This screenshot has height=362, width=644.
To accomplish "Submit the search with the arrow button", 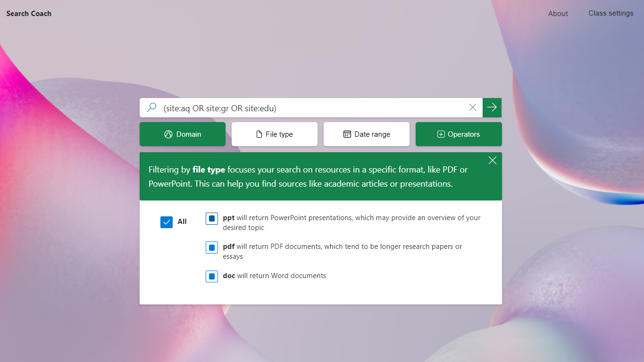I will (492, 107).
